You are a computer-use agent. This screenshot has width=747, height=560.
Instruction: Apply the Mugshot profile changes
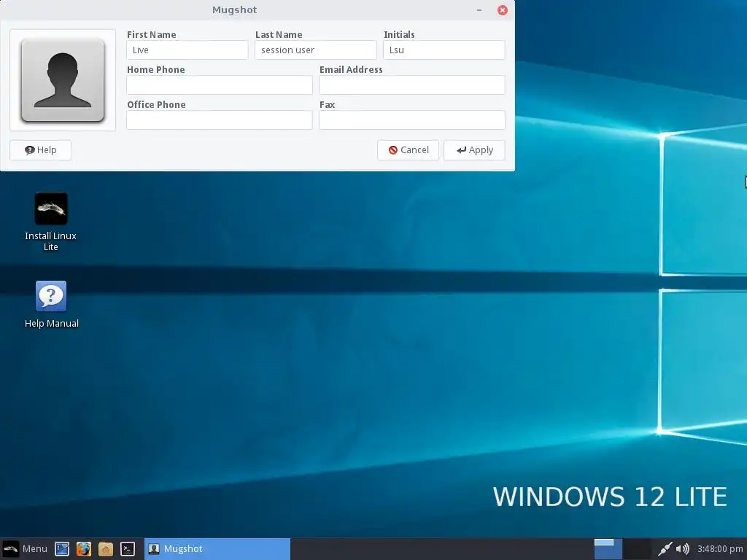pyautogui.click(x=474, y=150)
